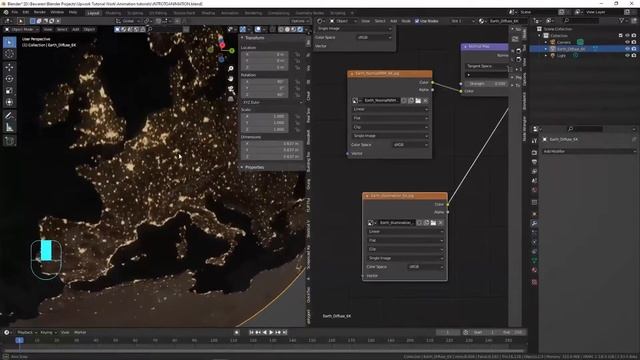Select the Annotate tool
The width and height of the screenshot is (640, 360).
(9, 116)
